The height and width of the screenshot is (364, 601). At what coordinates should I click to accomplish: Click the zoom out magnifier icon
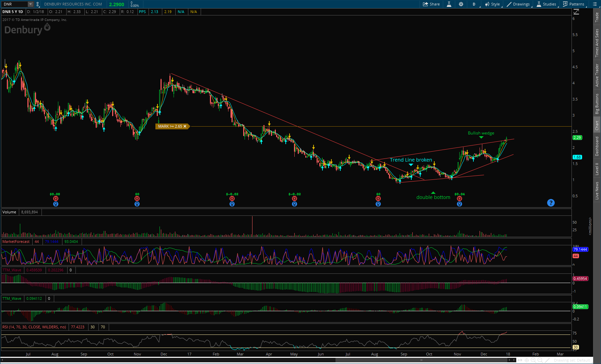tap(540, 360)
